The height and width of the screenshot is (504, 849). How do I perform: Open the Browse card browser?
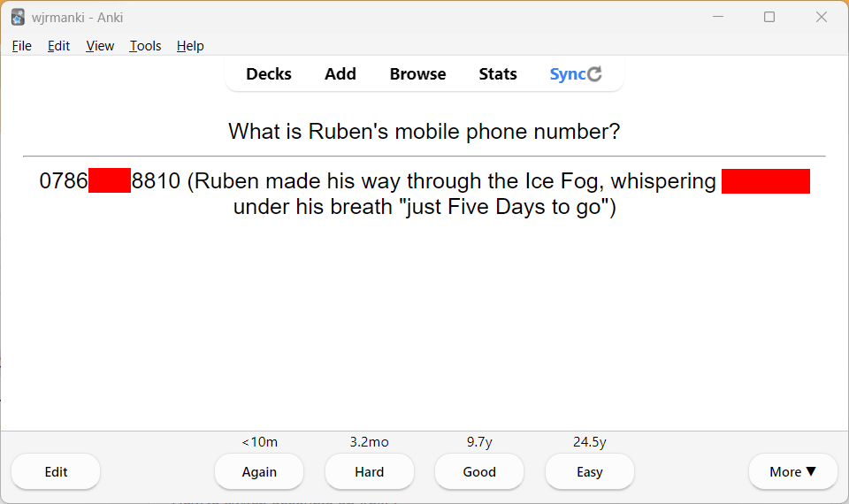(x=417, y=74)
